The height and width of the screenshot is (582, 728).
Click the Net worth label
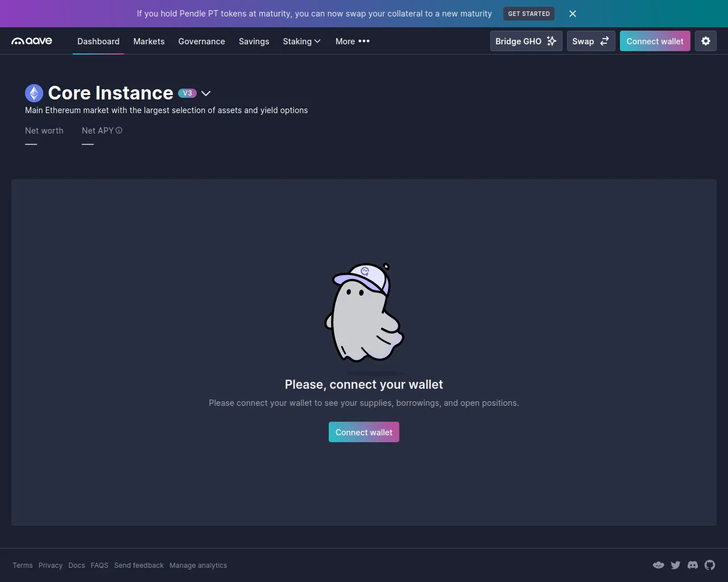[44, 131]
